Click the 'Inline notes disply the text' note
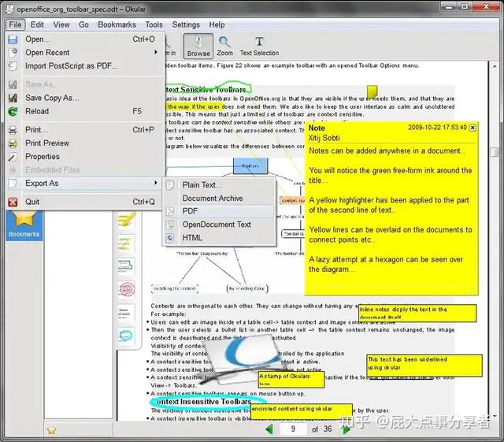504x442 pixels. (x=417, y=313)
